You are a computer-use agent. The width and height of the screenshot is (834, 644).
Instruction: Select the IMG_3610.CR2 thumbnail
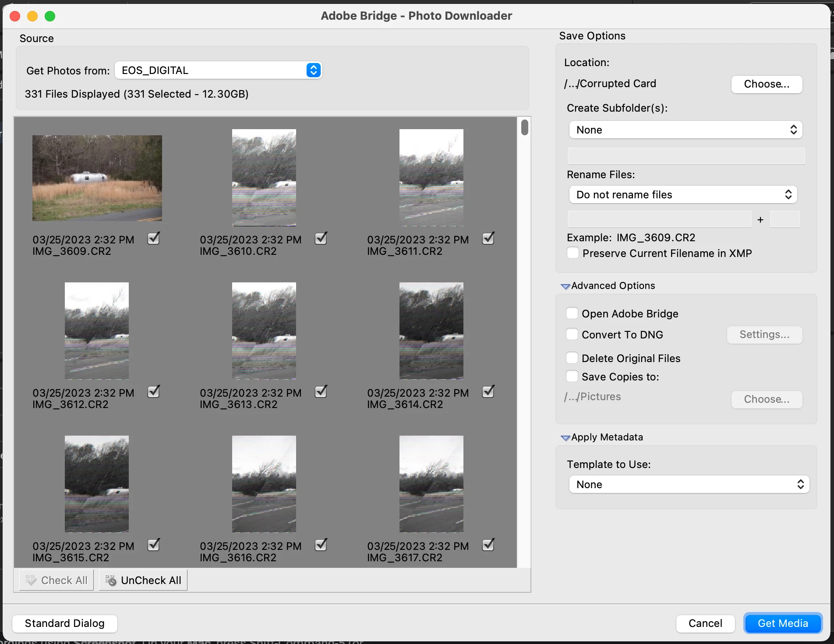(x=264, y=177)
